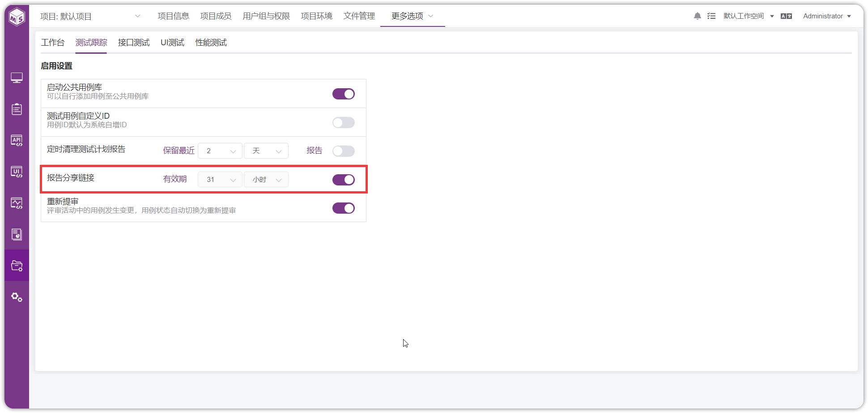The height and width of the screenshot is (413, 868).
Task: Switch to UI测试 tab
Action: [173, 43]
